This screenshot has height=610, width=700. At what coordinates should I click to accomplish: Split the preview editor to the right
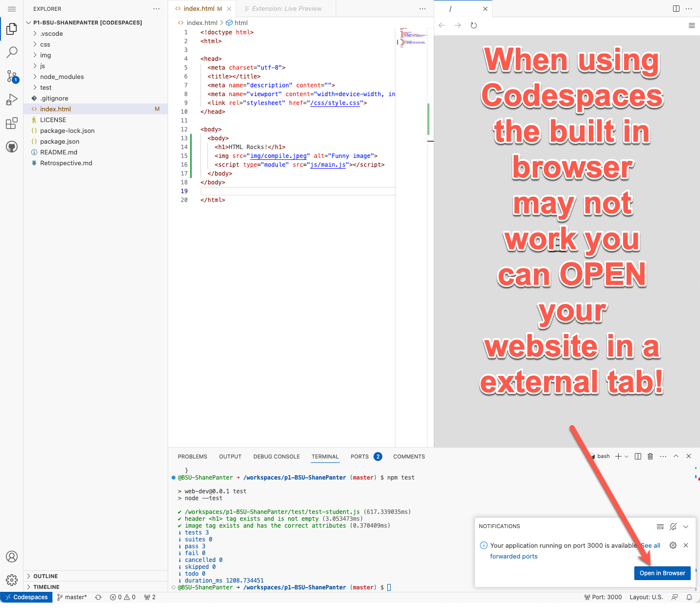[x=676, y=9]
